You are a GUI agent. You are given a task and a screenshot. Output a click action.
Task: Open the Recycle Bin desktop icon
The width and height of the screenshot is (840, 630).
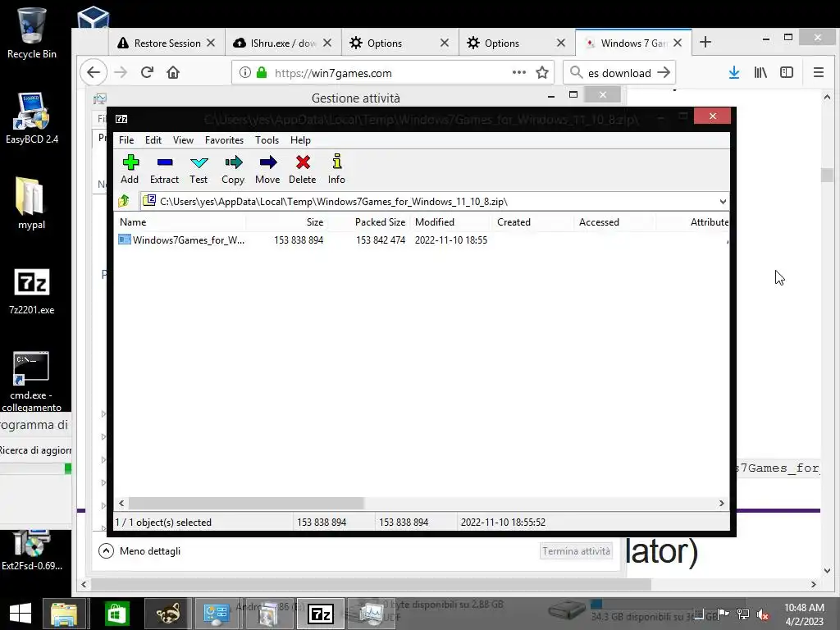(x=32, y=33)
